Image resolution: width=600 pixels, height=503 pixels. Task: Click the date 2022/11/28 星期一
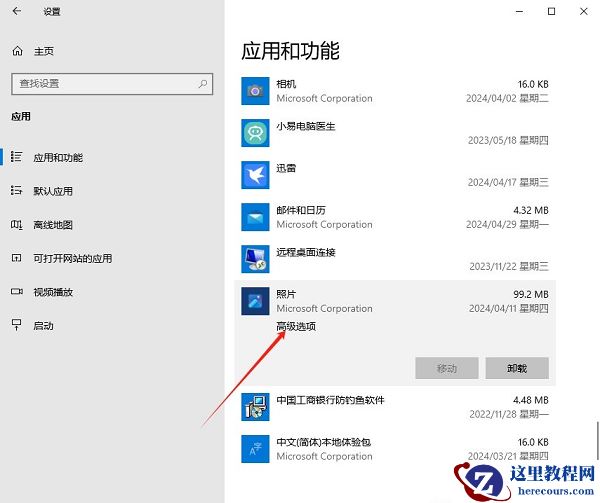[x=509, y=414]
